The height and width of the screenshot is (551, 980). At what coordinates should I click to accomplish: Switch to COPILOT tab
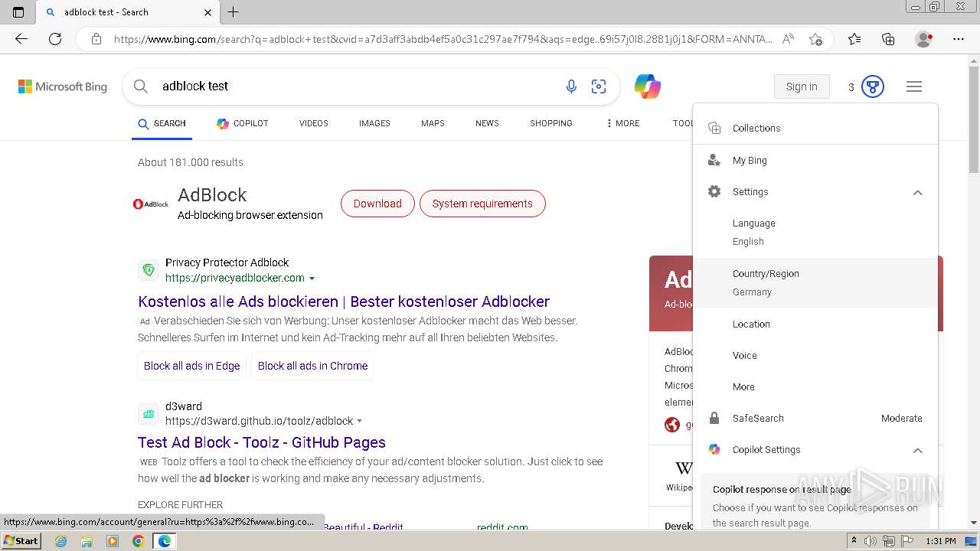(x=242, y=123)
